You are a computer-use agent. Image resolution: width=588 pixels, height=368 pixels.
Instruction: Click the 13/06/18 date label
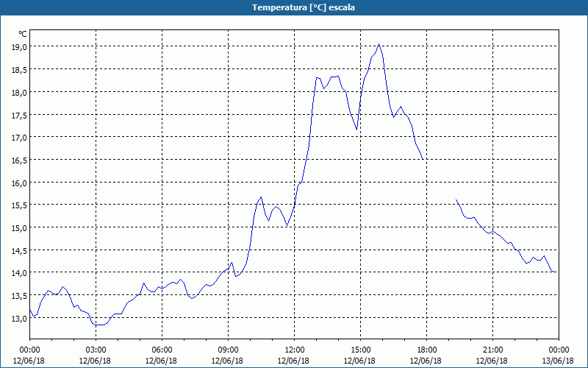tap(559, 361)
